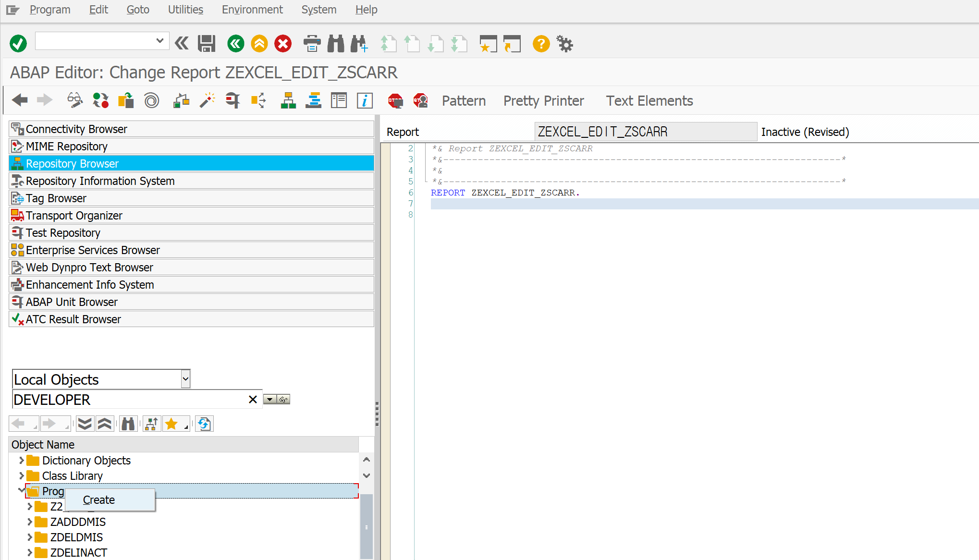Click the red Cancel X icon
This screenshot has height=560, width=979.
(x=283, y=44)
